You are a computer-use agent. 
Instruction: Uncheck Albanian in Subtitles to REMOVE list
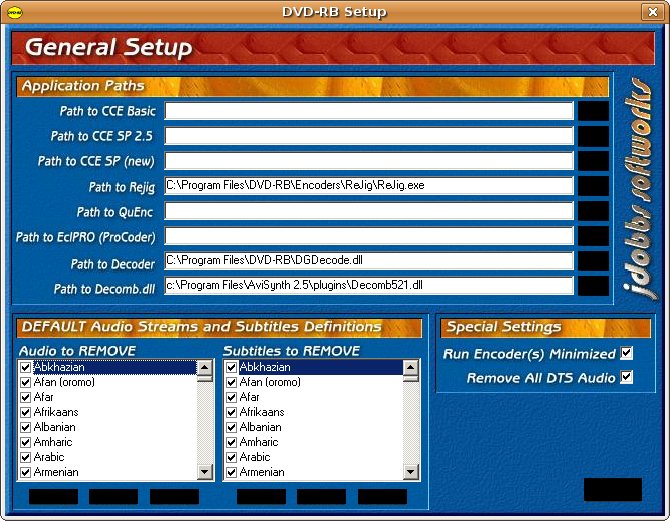(232, 427)
